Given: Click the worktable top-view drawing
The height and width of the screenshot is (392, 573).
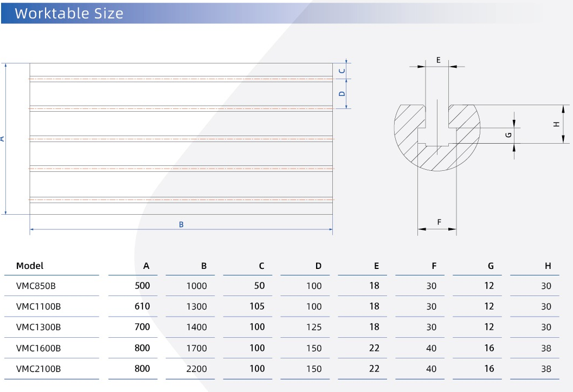Looking at the screenshot, I should click(181, 139).
